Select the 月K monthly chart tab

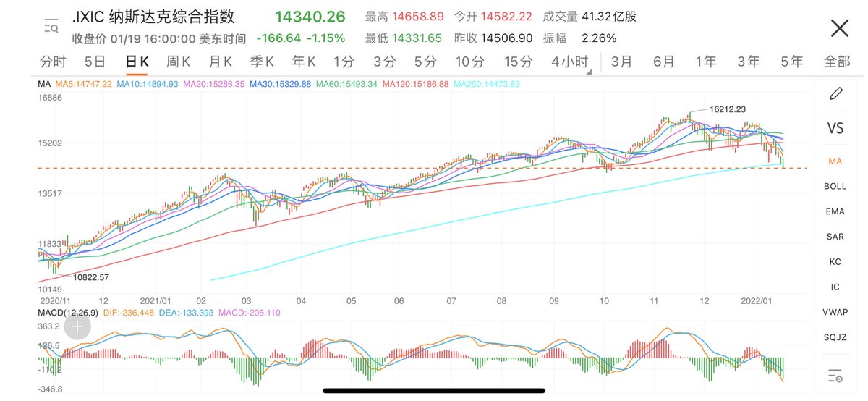(x=220, y=62)
